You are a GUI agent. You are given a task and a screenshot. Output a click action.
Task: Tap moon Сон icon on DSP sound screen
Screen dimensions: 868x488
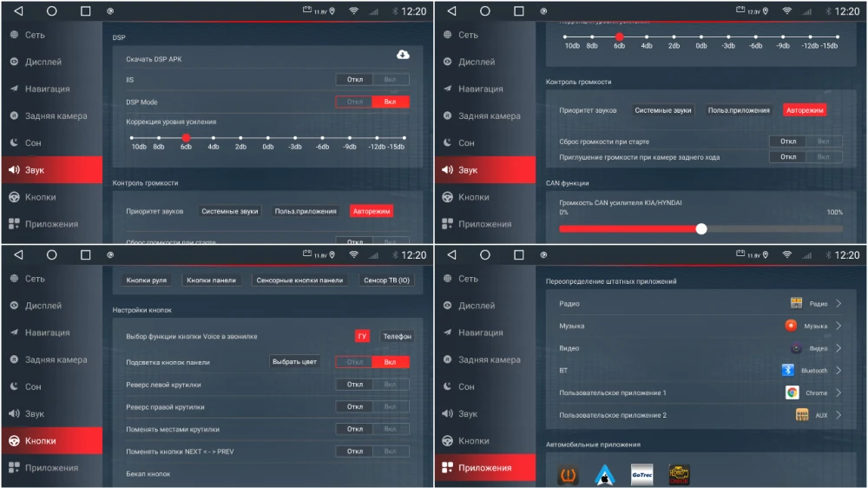[14, 142]
